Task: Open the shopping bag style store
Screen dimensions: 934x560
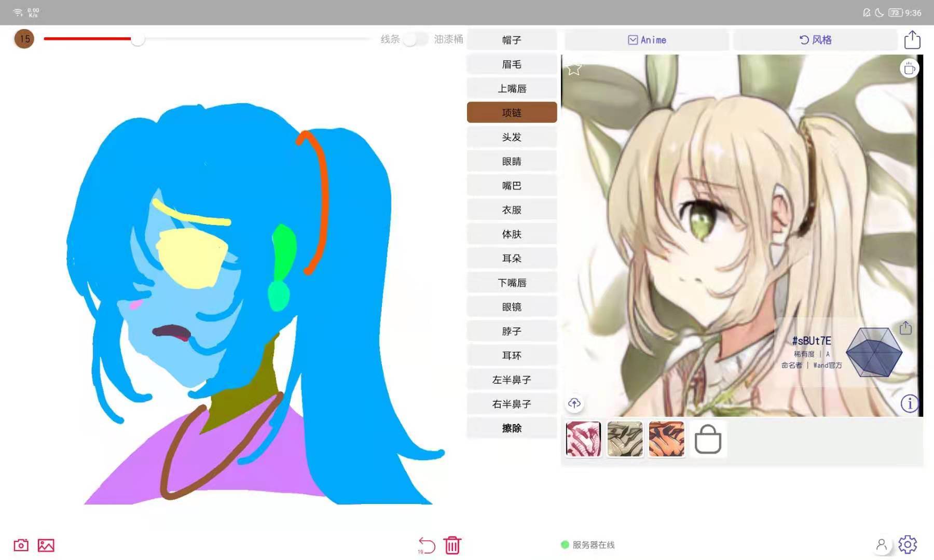Action: pos(708,439)
